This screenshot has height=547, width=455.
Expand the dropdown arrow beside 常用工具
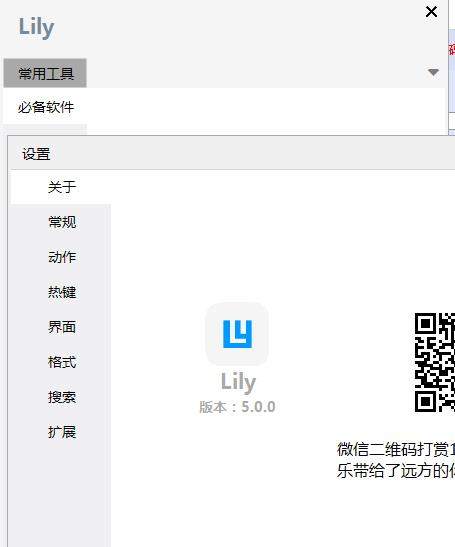433,72
